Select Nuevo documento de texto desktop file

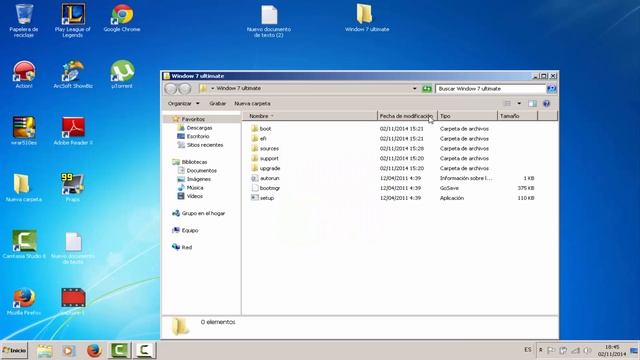tap(73, 247)
